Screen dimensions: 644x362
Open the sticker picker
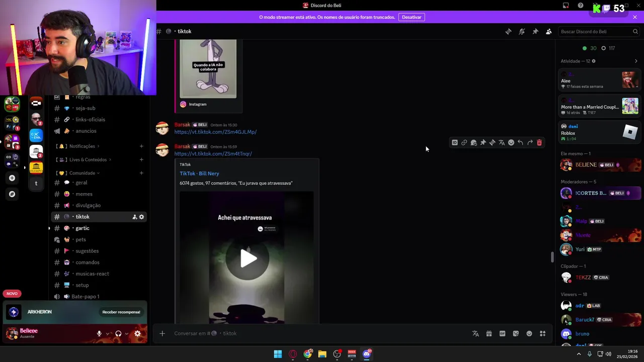(x=516, y=333)
